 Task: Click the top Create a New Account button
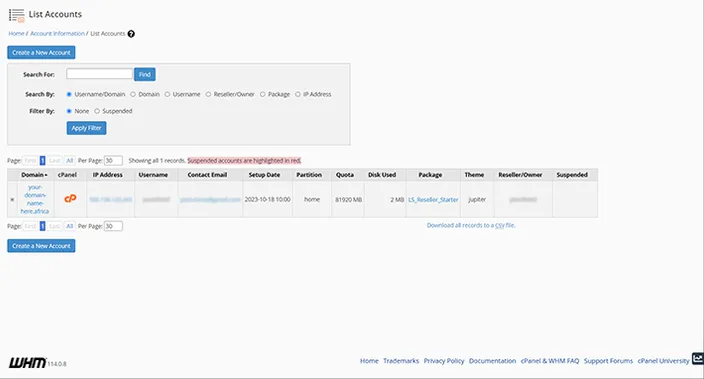pyautogui.click(x=41, y=53)
